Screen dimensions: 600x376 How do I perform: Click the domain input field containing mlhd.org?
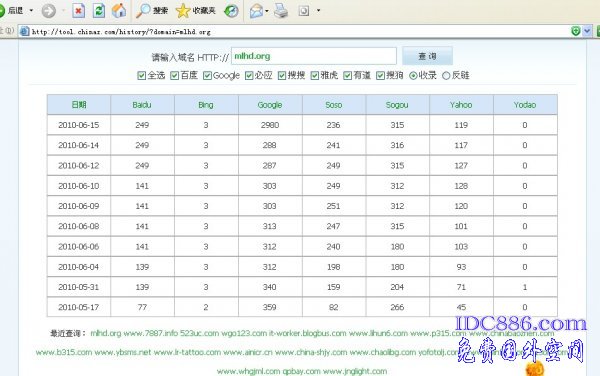314,56
